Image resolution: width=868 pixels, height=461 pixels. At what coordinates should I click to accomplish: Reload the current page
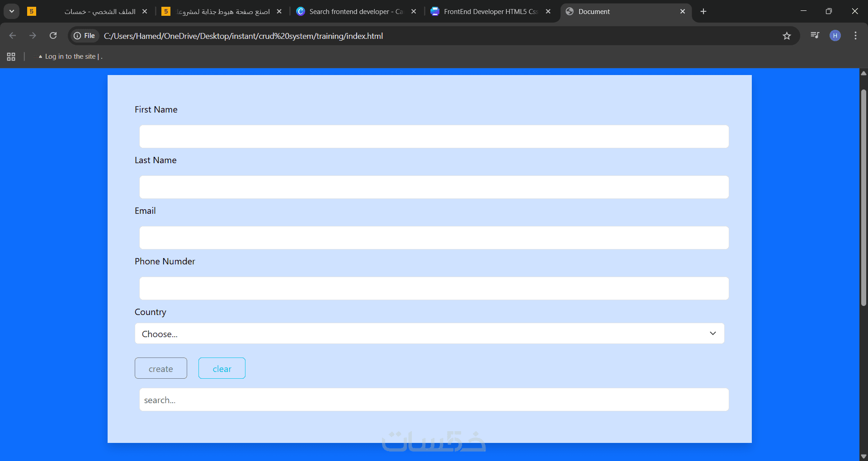pos(53,36)
